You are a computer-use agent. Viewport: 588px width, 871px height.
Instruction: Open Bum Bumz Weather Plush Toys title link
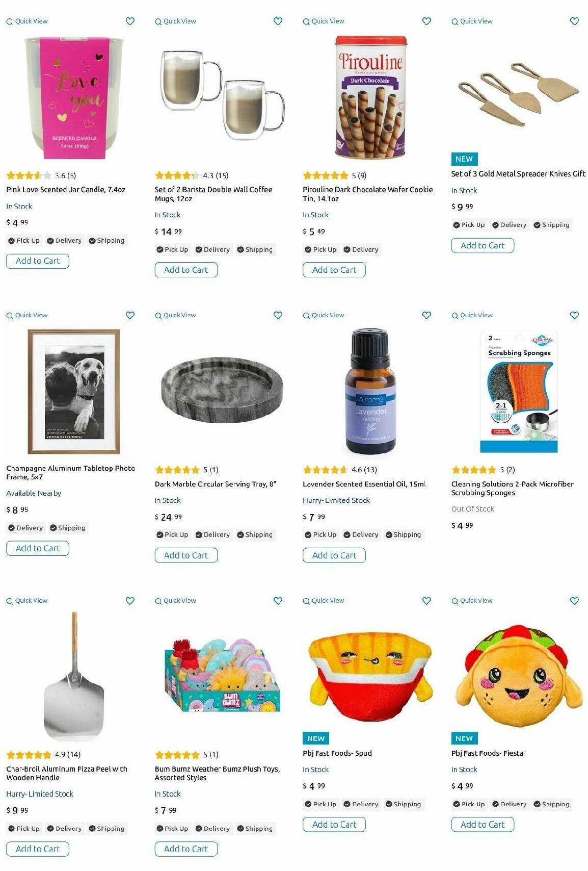(217, 773)
